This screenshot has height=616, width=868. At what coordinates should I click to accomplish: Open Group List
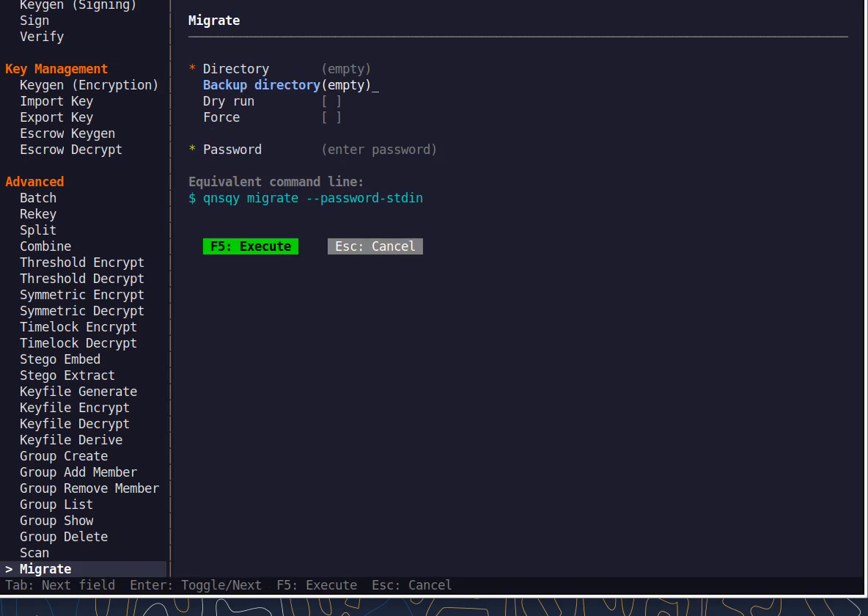(x=56, y=504)
